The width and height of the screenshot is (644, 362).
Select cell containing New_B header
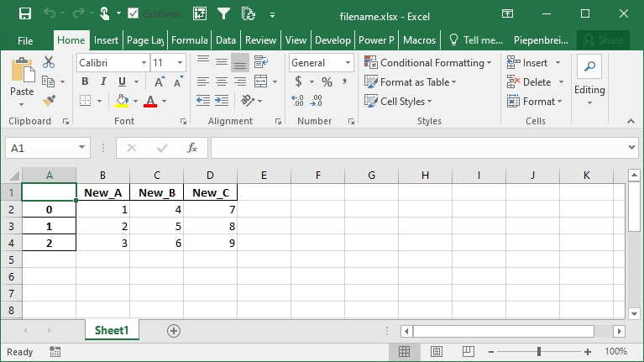click(x=156, y=192)
